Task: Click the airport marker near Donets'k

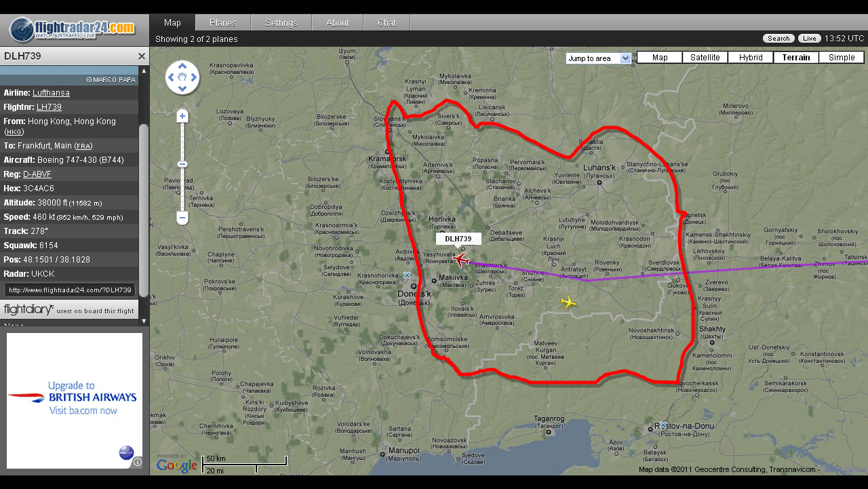Action: click(x=407, y=275)
